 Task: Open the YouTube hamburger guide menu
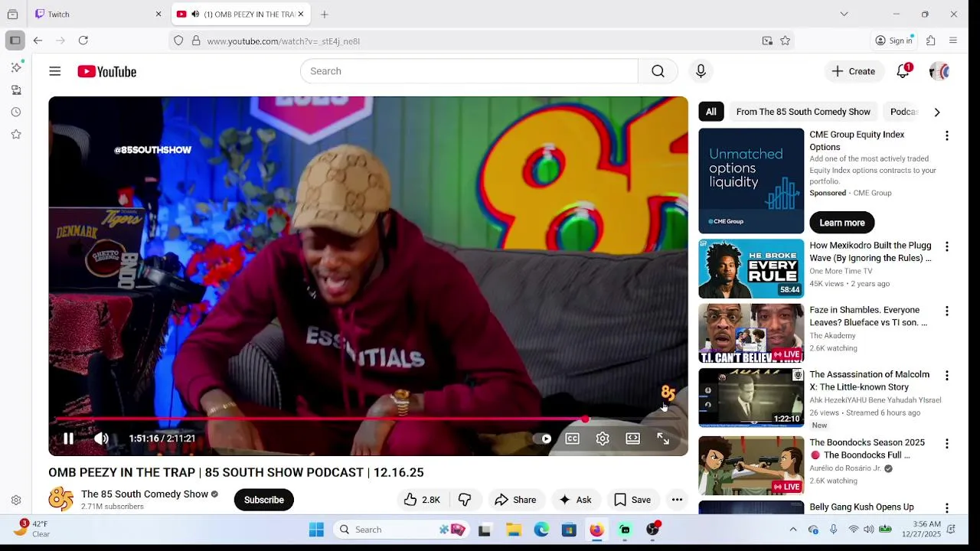55,71
